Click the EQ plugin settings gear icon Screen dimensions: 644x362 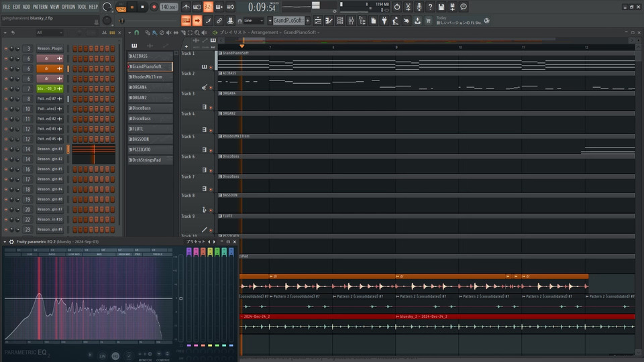(11, 242)
